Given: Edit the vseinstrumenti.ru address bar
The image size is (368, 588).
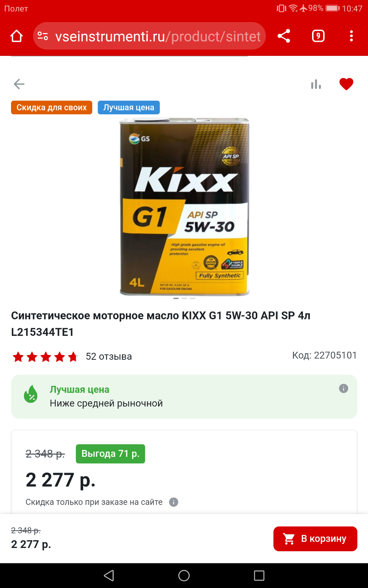Looking at the screenshot, I should (x=158, y=36).
